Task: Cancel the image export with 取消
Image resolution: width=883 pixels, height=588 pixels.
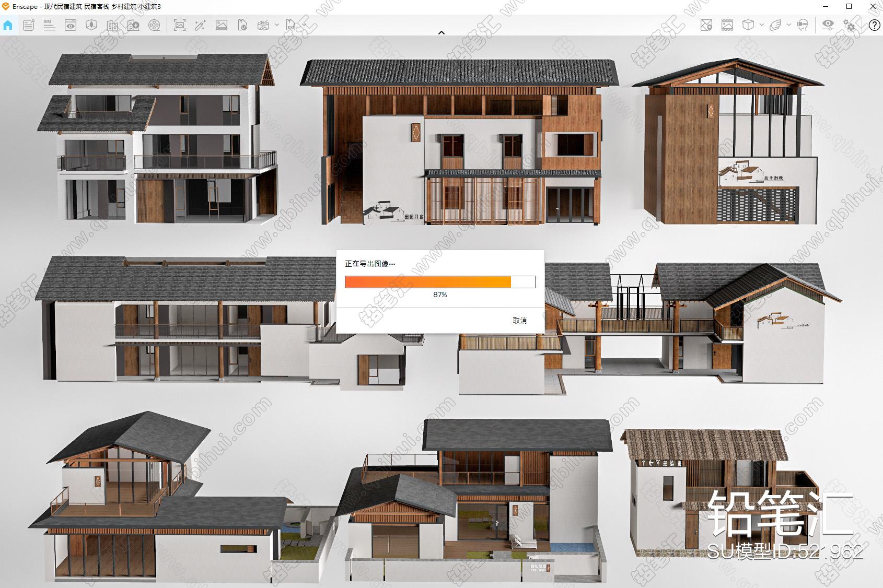Action: (520, 321)
